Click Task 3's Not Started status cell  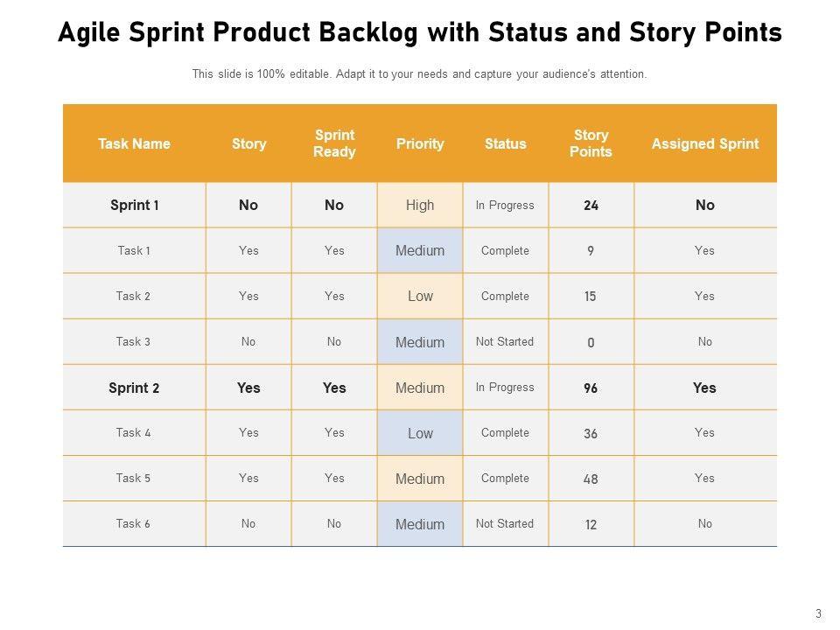click(505, 342)
